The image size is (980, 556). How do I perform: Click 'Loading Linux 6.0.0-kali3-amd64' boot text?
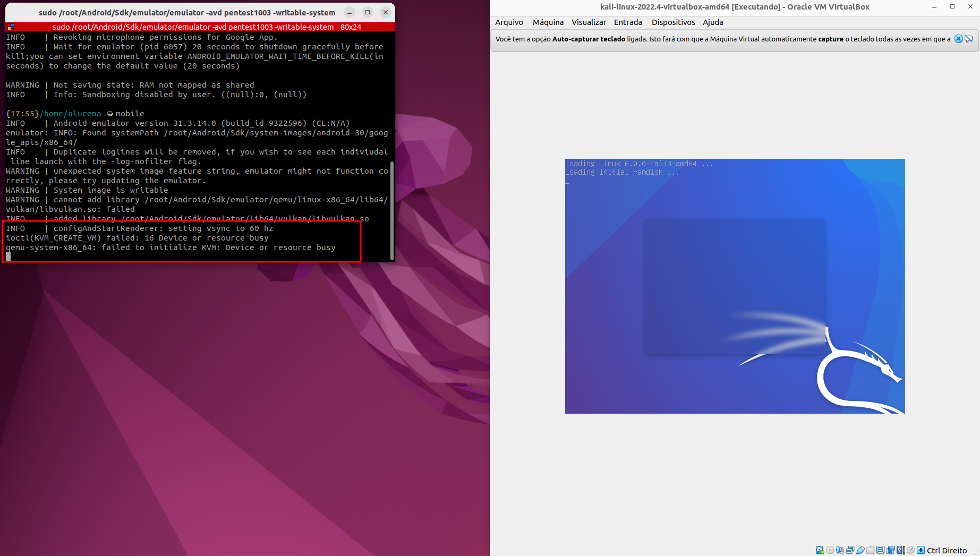(639, 164)
